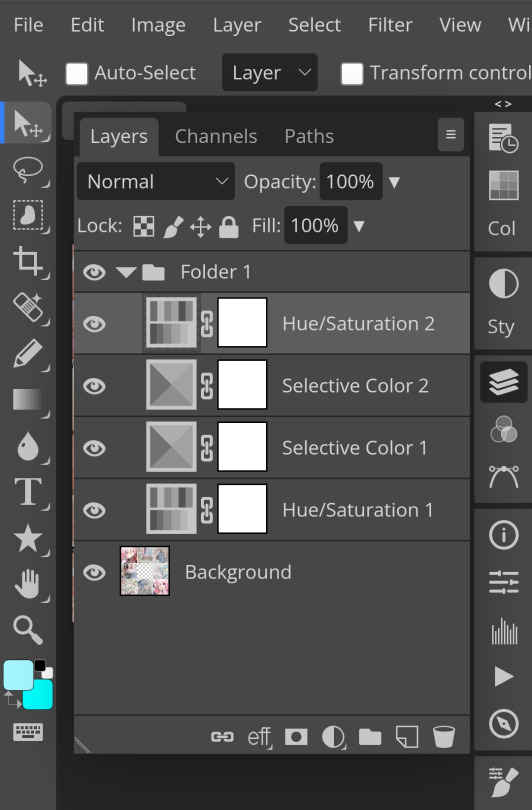Open the Opacity slider arrow
Viewport: 532px width, 810px height.
coord(394,182)
